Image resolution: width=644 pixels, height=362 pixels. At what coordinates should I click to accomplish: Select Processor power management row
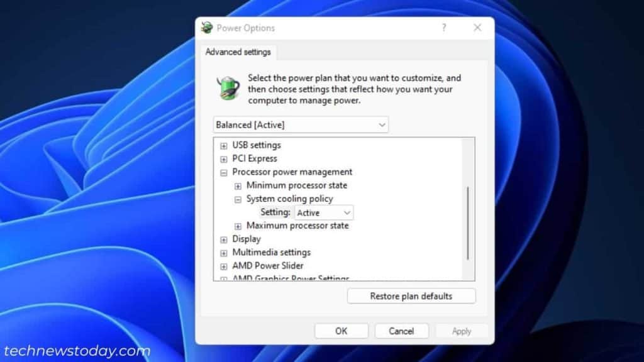(292, 172)
